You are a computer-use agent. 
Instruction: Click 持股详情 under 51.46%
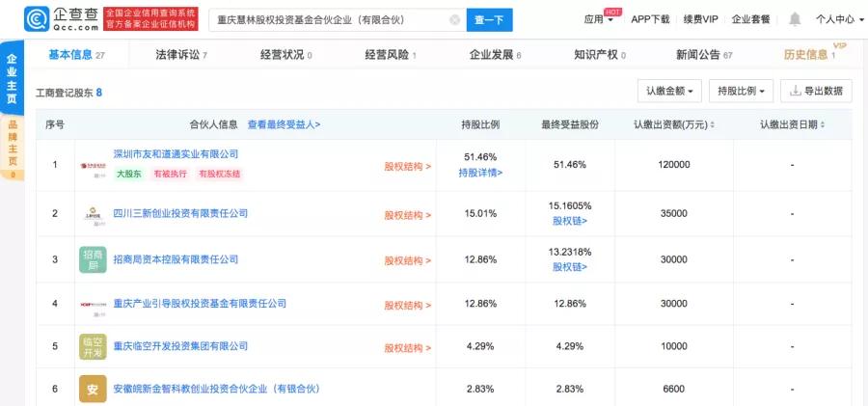(x=480, y=173)
